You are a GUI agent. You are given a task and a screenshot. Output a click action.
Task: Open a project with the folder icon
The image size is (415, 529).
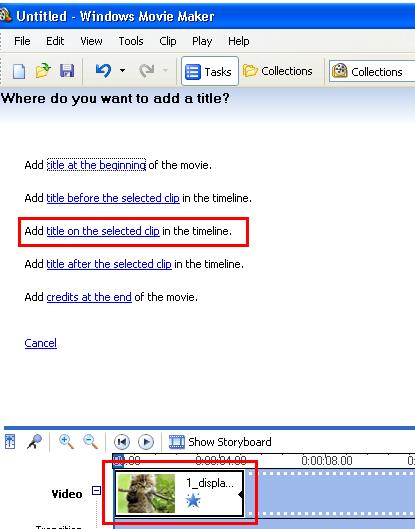pyautogui.click(x=43, y=71)
